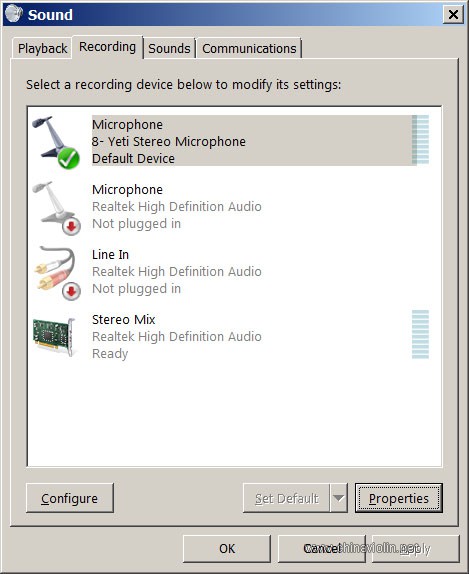
Task: Select the Line In cable icon
Action: [x=56, y=273]
